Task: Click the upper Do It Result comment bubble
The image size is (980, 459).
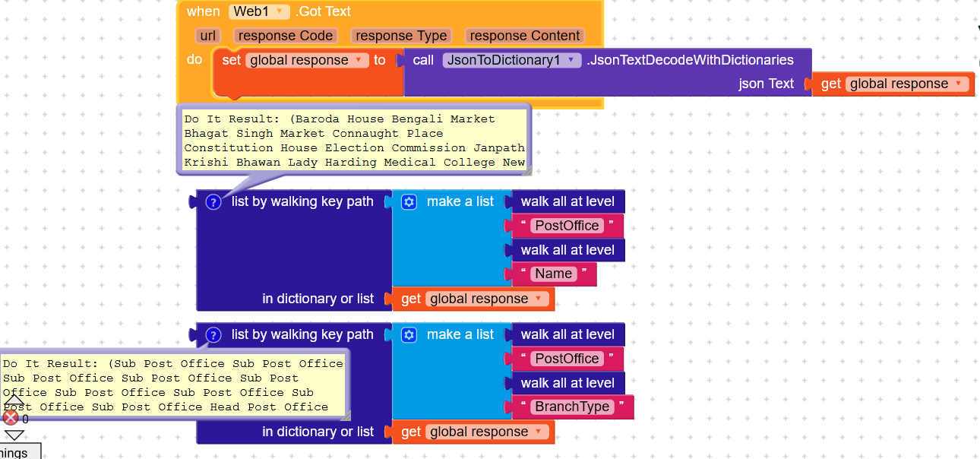Action: click(x=353, y=140)
